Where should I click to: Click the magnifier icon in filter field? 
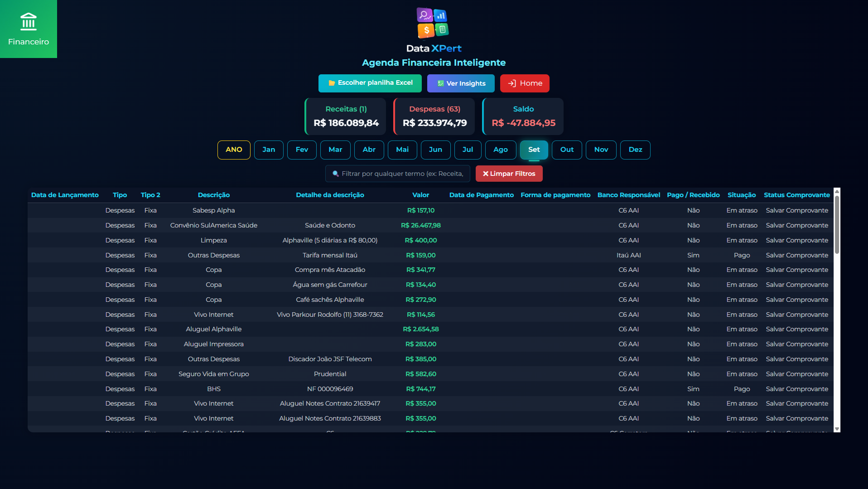tap(336, 174)
